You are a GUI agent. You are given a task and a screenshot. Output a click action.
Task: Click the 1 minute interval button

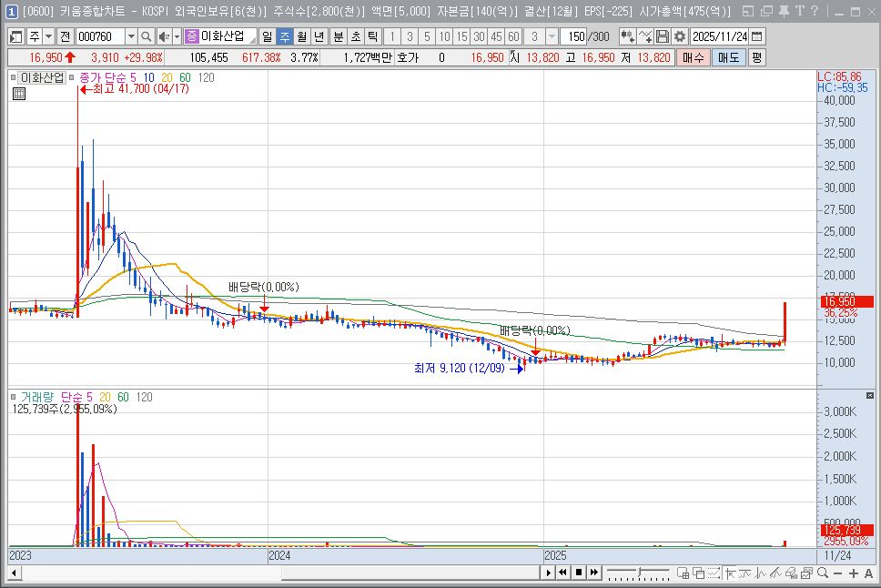392,36
